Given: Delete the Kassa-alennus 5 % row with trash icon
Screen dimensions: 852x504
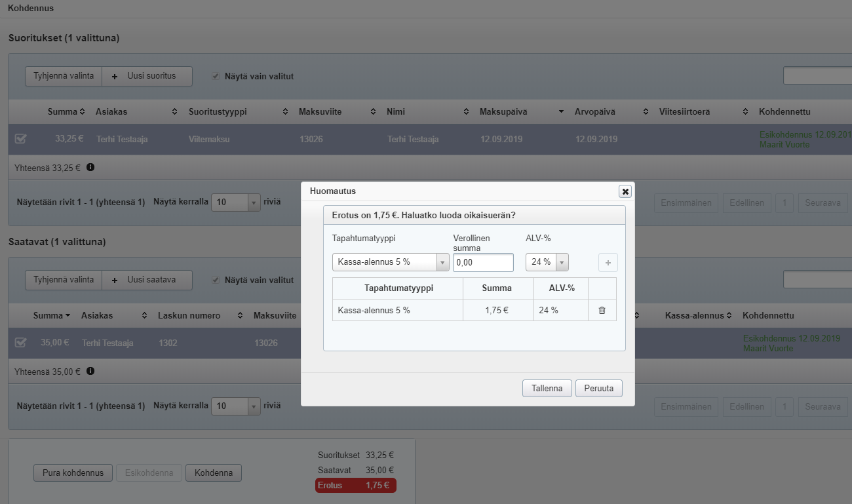Looking at the screenshot, I should tap(602, 310).
